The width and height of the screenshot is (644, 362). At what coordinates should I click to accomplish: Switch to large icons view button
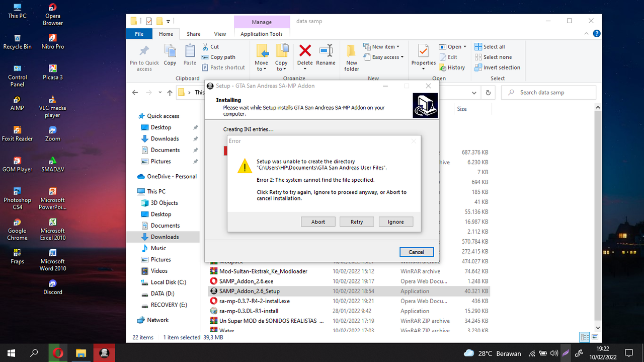click(595, 337)
